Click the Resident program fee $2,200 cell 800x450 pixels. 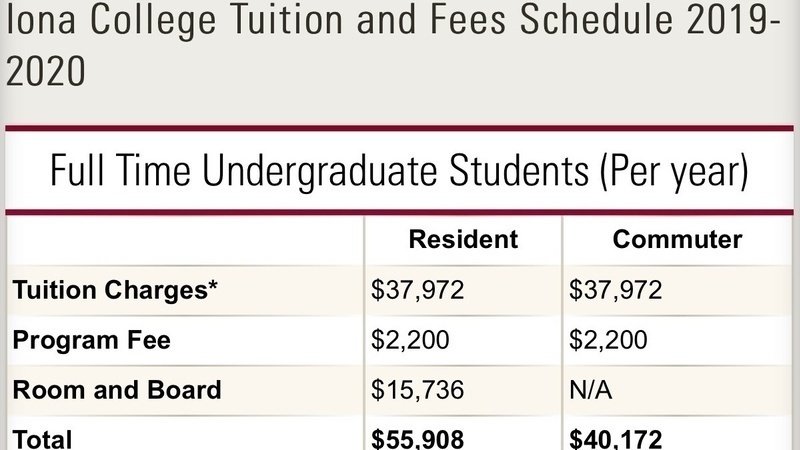point(410,340)
